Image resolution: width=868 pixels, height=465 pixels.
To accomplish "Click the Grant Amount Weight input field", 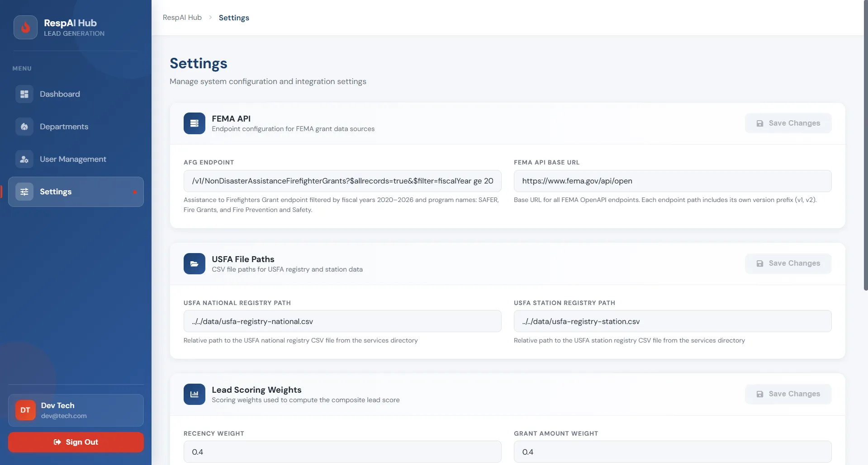I will pyautogui.click(x=673, y=452).
